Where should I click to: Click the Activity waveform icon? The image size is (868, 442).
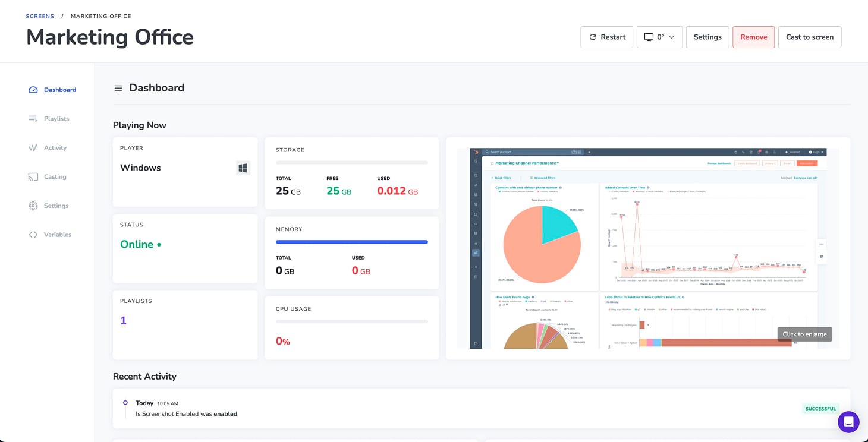(33, 148)
